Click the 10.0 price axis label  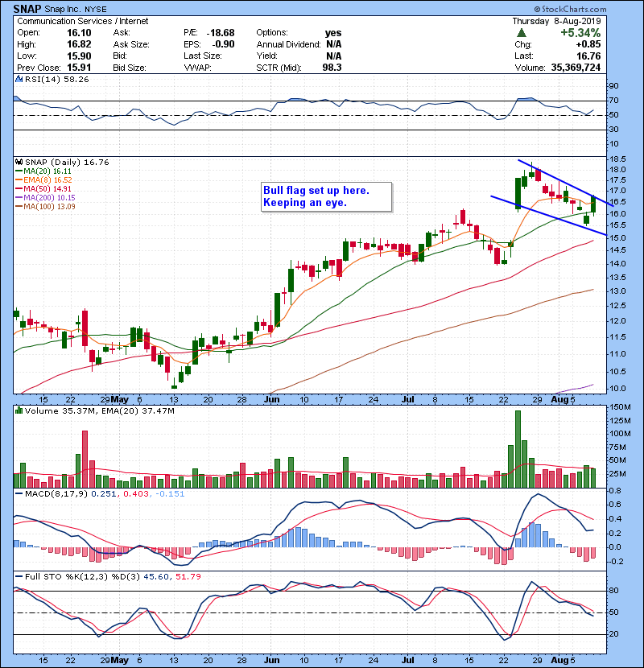(x=617, y=389)
